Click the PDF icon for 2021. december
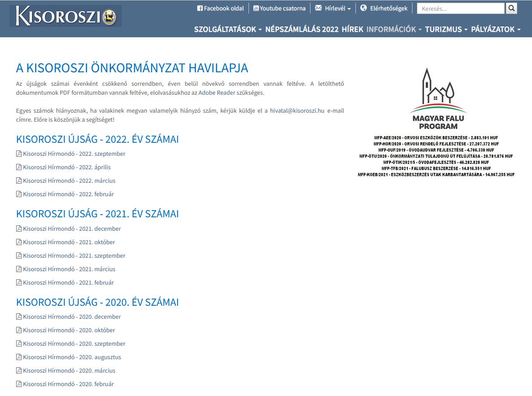 19,229
